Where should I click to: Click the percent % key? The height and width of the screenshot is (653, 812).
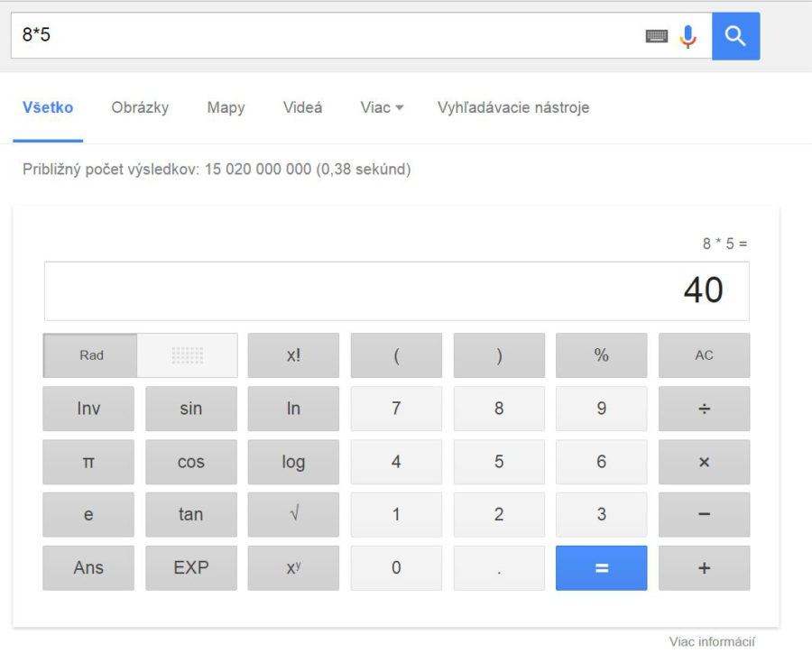(601, 355)
